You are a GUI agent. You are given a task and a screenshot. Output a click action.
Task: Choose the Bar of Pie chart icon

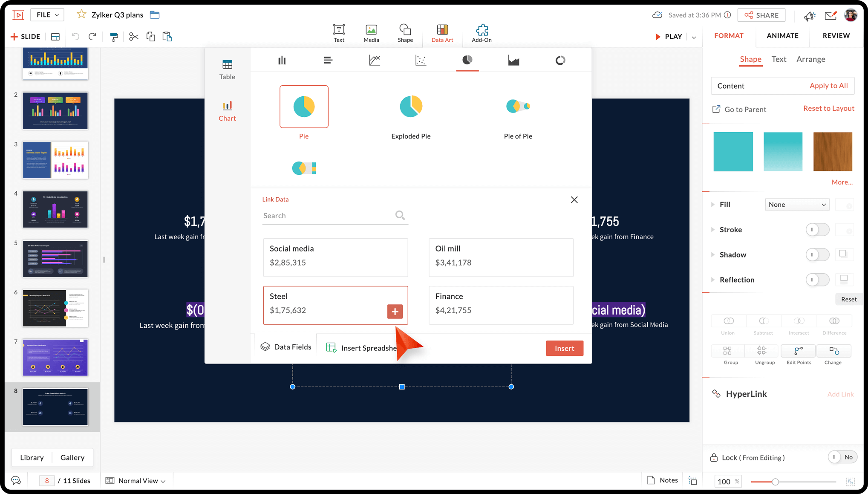[304, 168]
